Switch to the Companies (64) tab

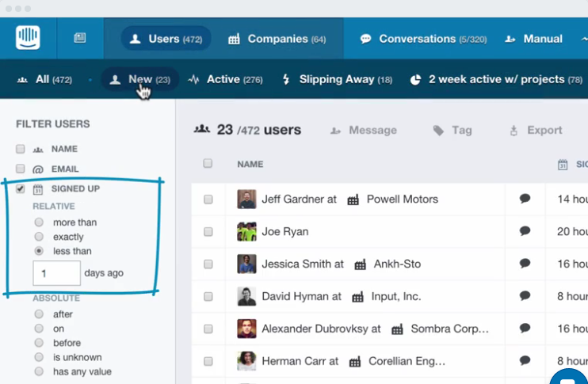point(277,39)
